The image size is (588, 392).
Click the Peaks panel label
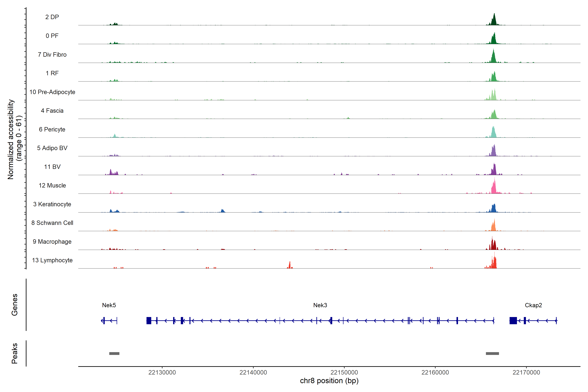tap(15, 353)
